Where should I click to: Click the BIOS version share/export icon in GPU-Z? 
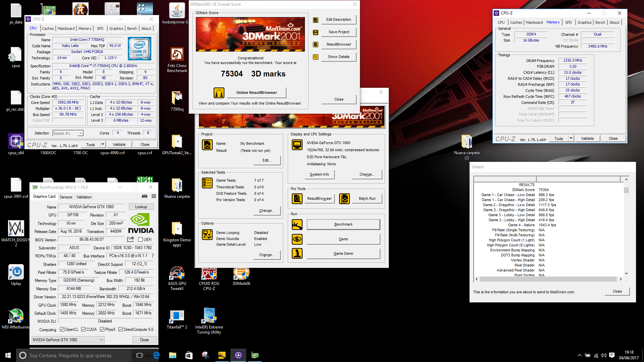click(x=130, y=239)
